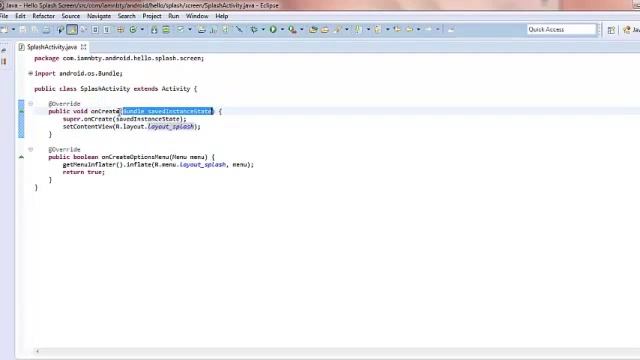Click the override marker beside onCreateOptionsMenu

21,157
